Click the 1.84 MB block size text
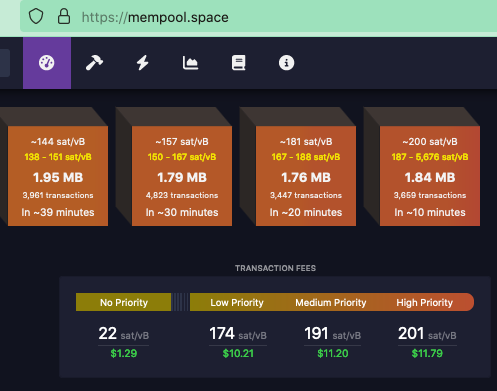The width and height of the screenshot is (497, 391). tap(430, 177)
